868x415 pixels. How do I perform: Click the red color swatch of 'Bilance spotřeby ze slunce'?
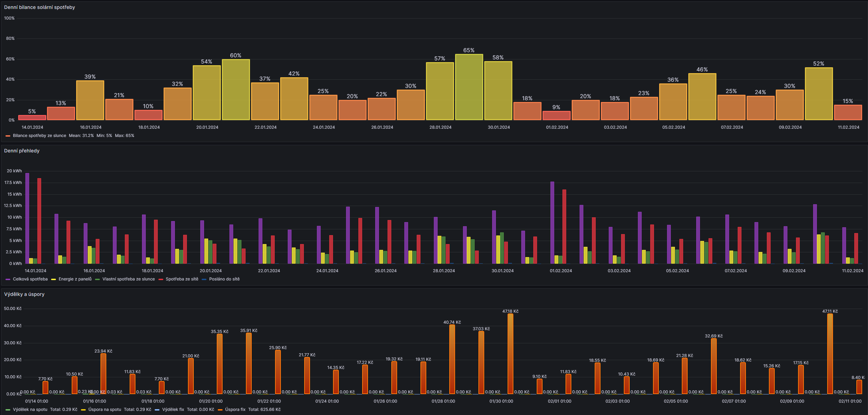pyautogui.click(x=8, y=136)
